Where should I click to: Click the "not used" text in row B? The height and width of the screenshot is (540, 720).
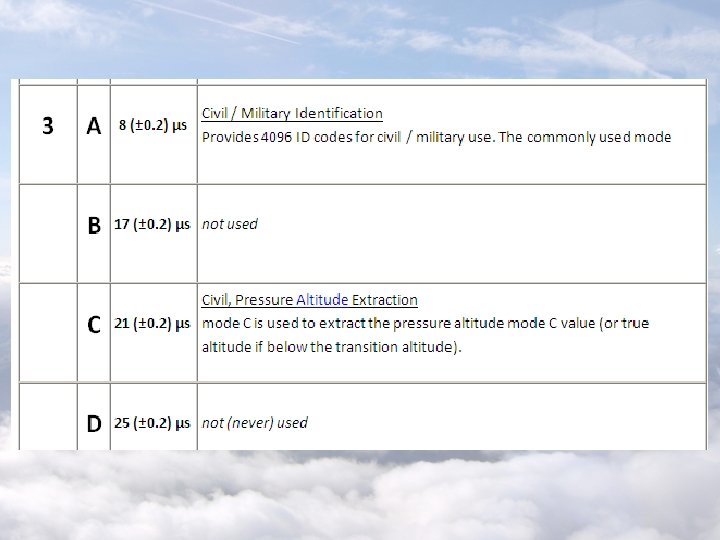[x=230, y=224]
